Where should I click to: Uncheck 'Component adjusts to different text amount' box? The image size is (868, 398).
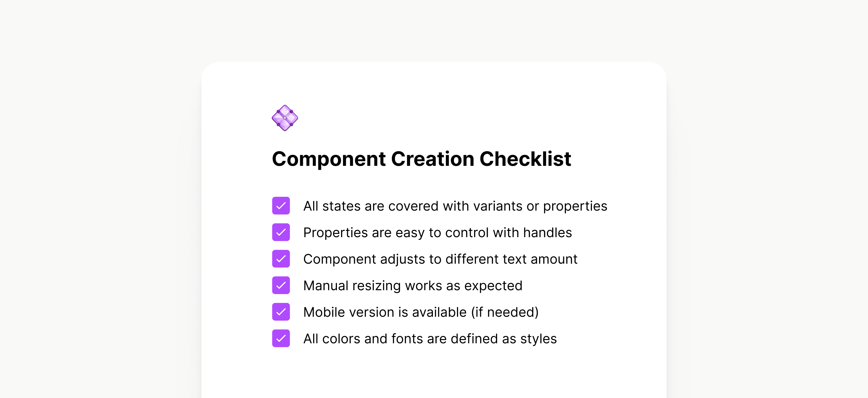(x=281, y=259)
